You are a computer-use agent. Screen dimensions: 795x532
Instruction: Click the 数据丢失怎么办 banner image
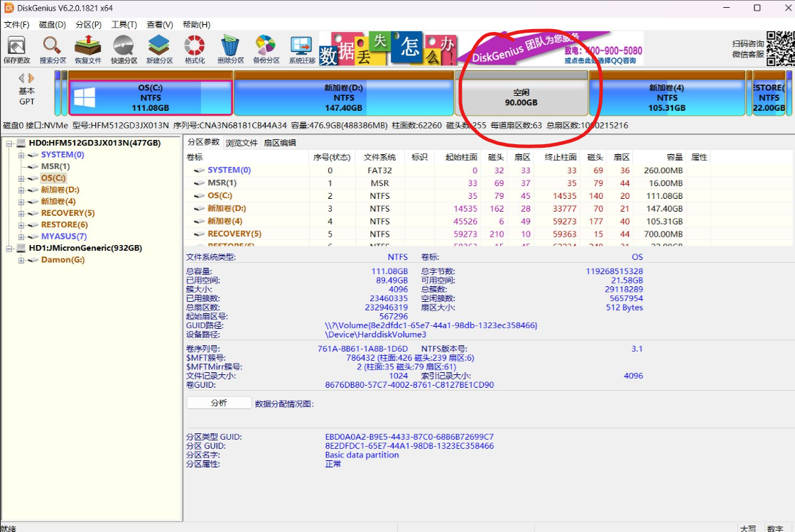coord(389,48)
